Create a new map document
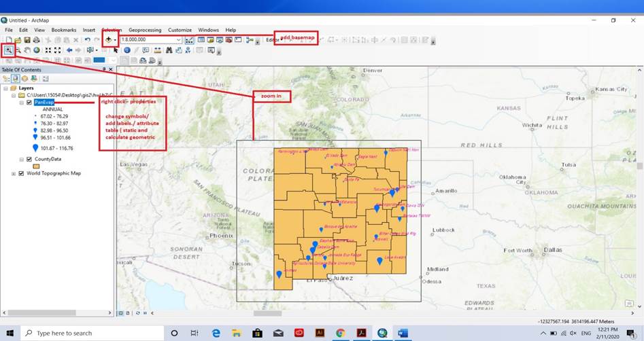Image resolution: width=644 pixels, height=341 pixels. [9, 40]
